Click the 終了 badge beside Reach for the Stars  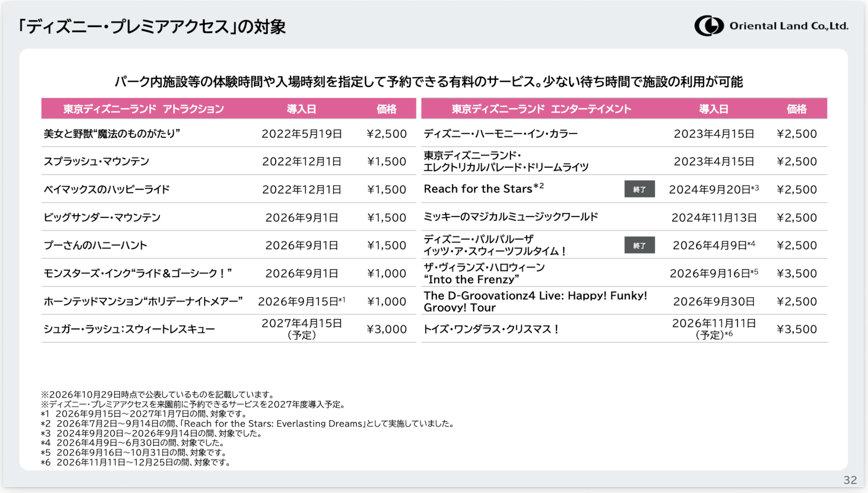639,189
